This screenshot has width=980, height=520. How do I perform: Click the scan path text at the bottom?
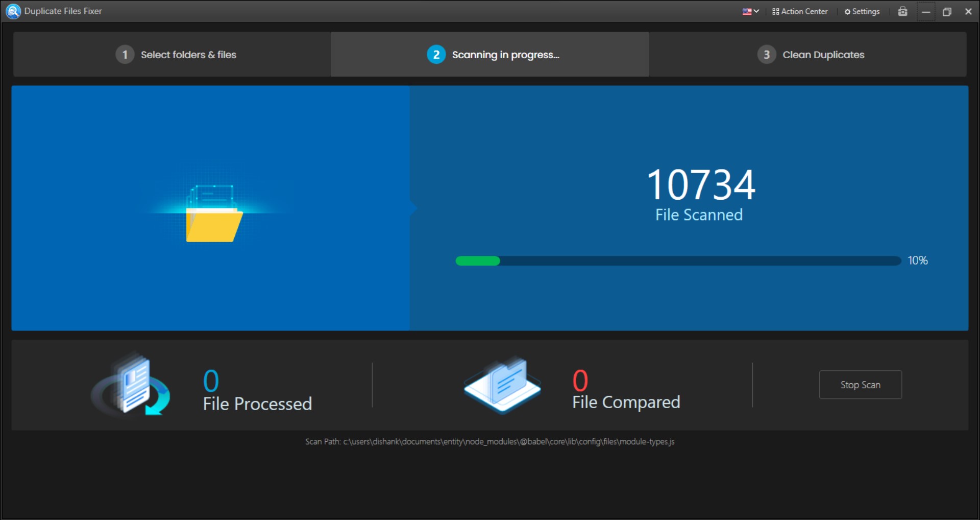489,441
